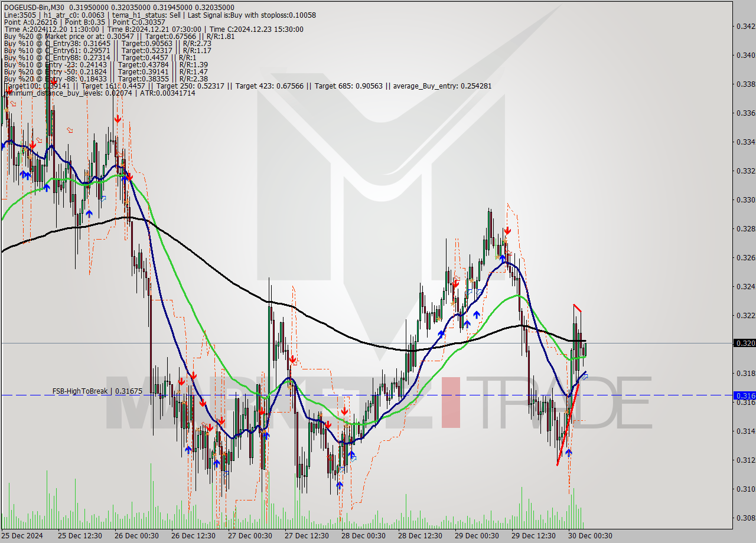Image resolution: width=756 pixels, height=543 pixels.
Task: Select the '27 Dec 12:30' time axis label
Action: click(307, 536)
